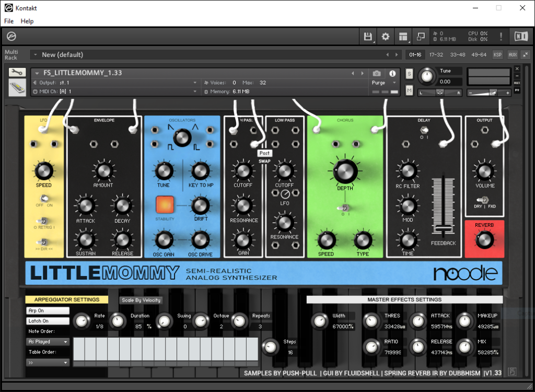
Task: Switch to rack page 49-64
Action: tap(479, 55)
